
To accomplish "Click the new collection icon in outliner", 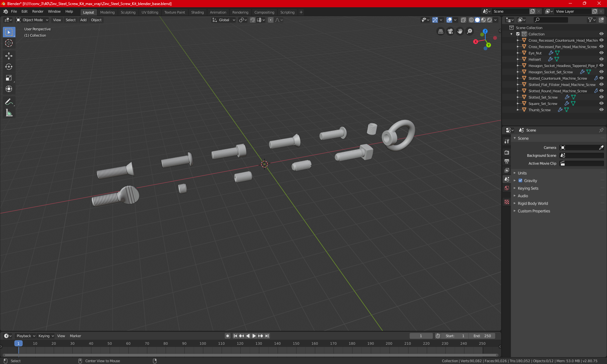I will click(x=601, y=20).
